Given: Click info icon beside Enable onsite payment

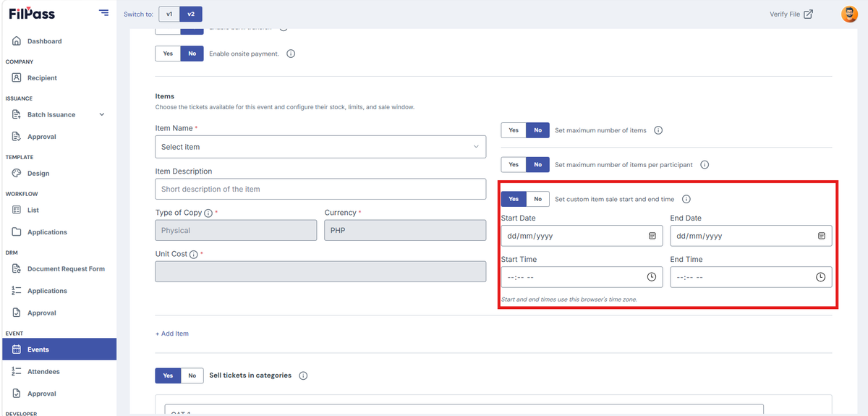Looking at the screenshot, I should coord(291,54).
